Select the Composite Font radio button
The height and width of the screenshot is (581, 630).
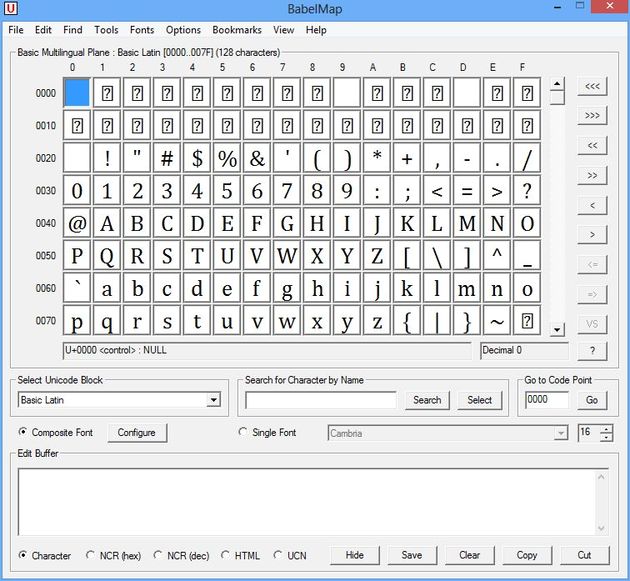point(23,432)
